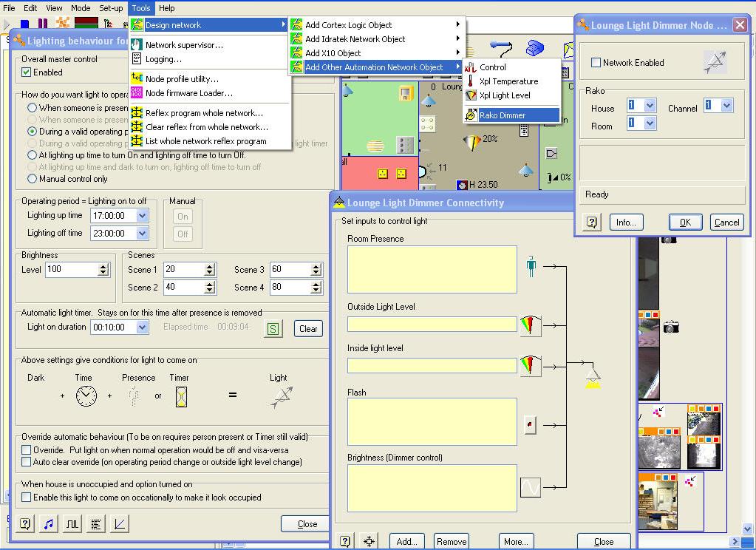The image size is (756, 550).
Task: Select the Manual control only option
Action: click(32, 179)
